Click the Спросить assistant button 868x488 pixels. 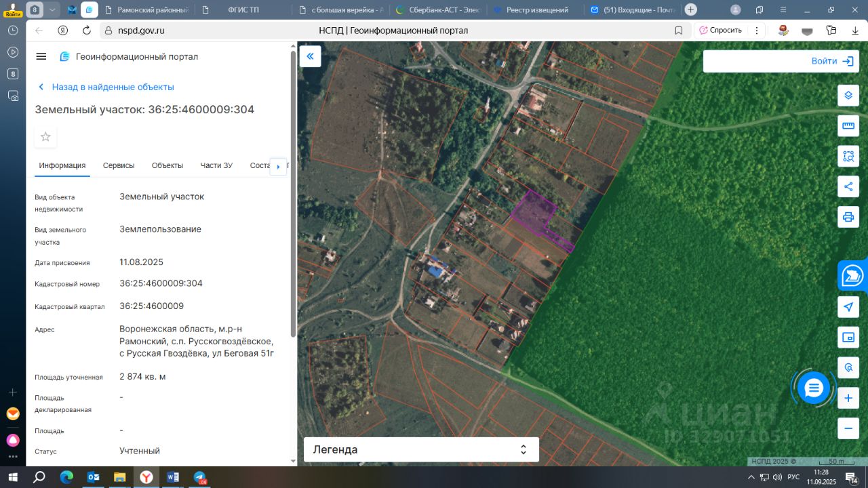[721, 30]
